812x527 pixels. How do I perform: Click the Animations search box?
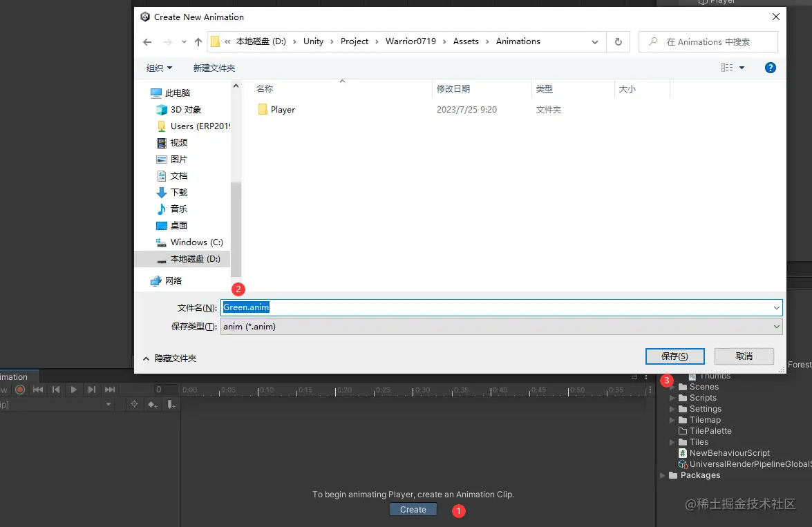pos(708,42)
